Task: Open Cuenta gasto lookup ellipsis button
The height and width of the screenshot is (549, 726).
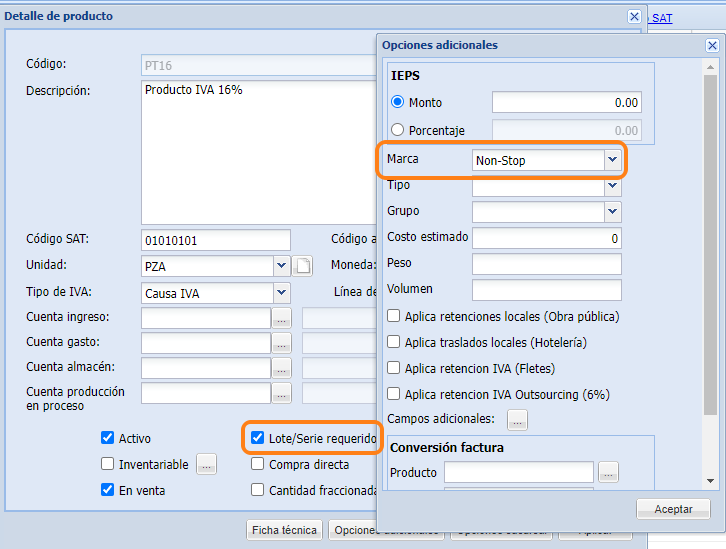Action: [281, 343]
